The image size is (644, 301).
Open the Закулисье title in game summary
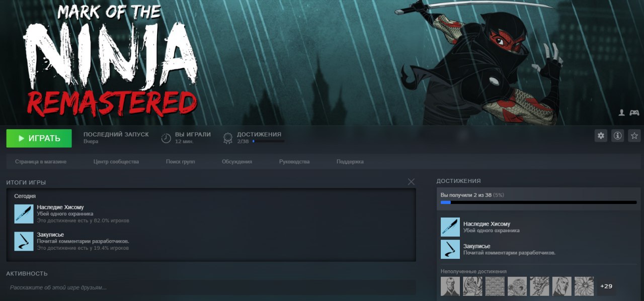point(50,235)
